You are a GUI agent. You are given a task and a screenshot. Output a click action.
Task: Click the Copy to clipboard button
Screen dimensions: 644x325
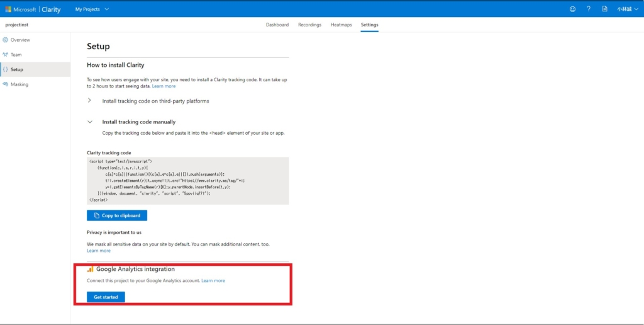click(x=117, y=215)
